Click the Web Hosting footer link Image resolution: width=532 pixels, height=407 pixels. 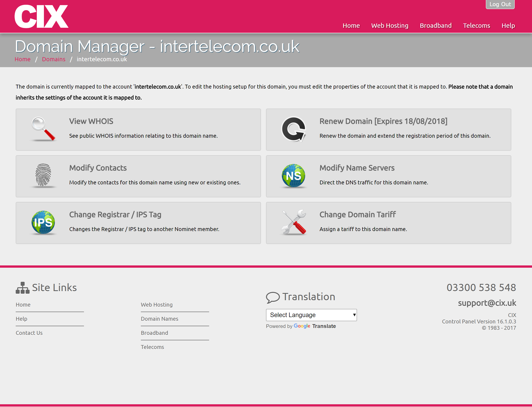[x=157, y=305]
